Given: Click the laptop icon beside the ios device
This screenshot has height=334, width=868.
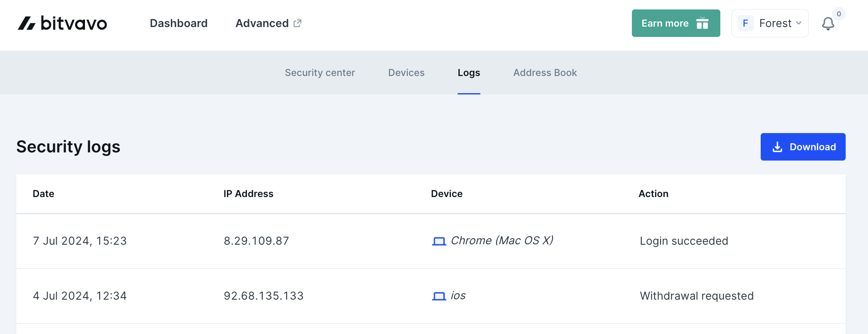Looking at the screenshot, I should [439, 296].
